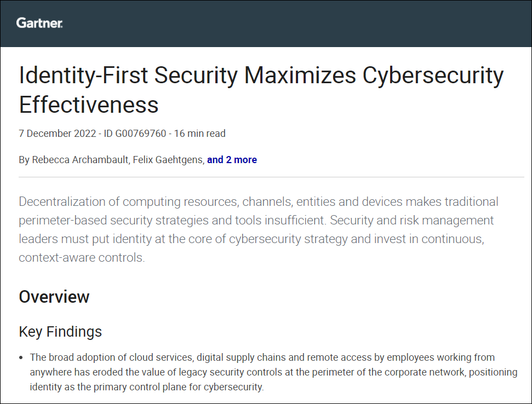This screenshot has width=532, height=404.
Task: Click the publication date "7 December 2022"
Action: pyautogui.click(x=53, y=134)
